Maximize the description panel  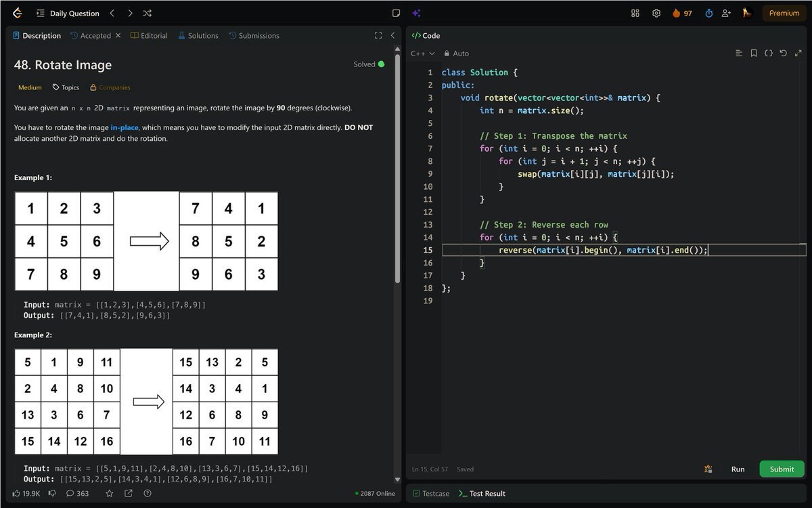(x=378, y=35)
